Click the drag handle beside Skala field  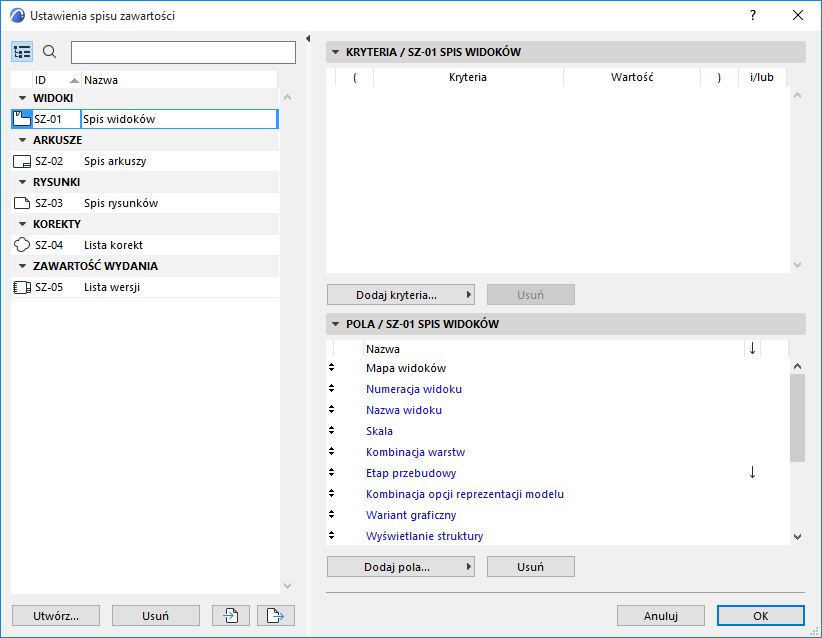coord(332,431)
